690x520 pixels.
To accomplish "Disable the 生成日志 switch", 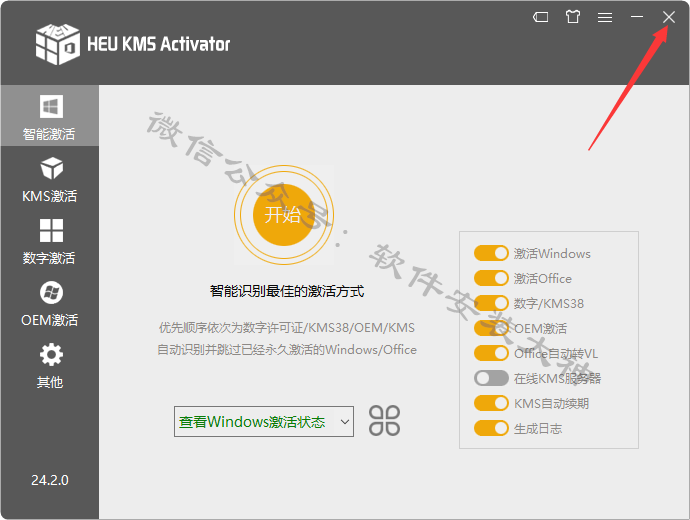I will click(x=491, y=428).
